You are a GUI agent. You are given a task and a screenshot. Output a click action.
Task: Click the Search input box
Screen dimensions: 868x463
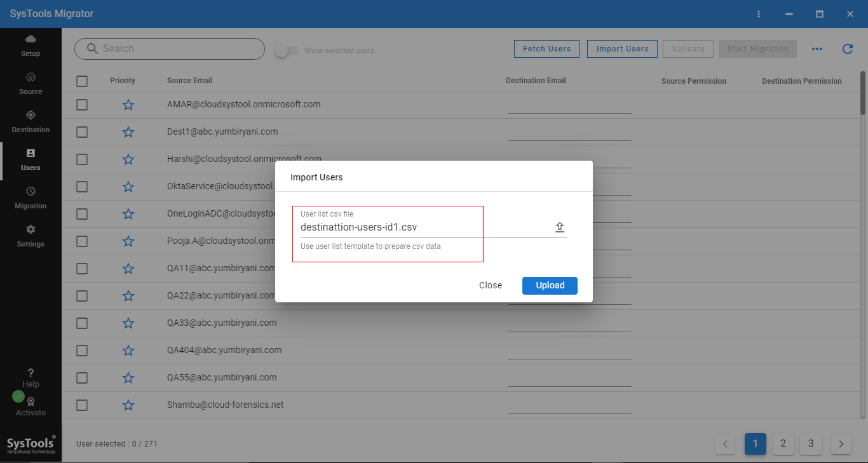(x=169, y=49)
